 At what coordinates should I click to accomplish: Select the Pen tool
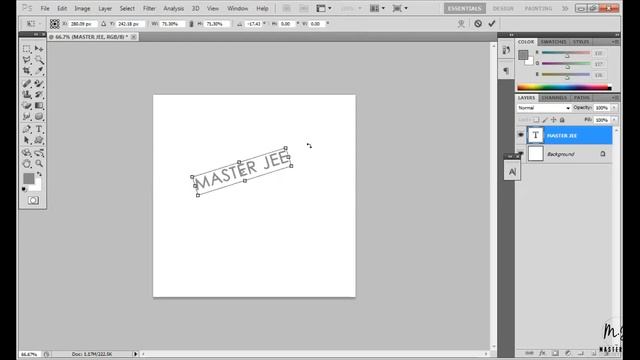pyautogui.click(x=27, y=129)
